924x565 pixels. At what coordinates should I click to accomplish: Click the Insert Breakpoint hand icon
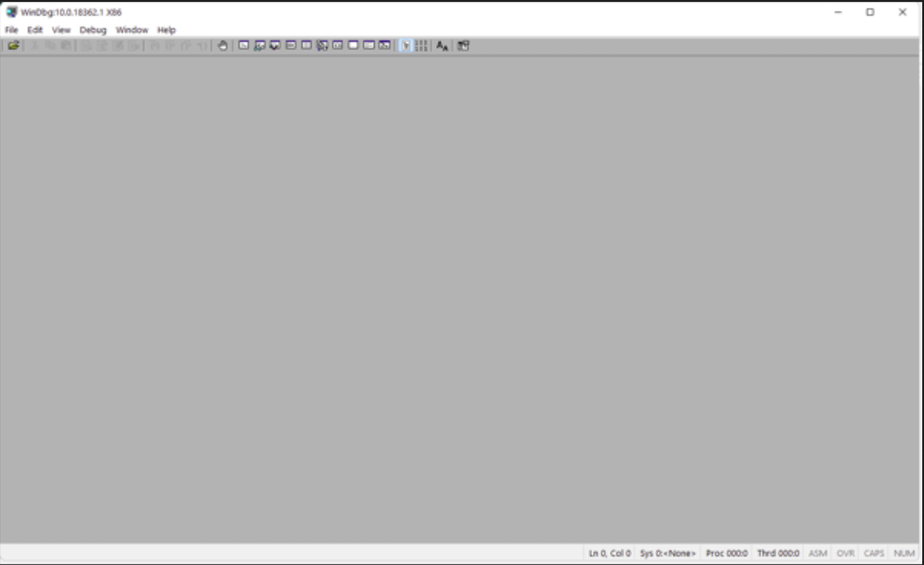tap(222, 46)
